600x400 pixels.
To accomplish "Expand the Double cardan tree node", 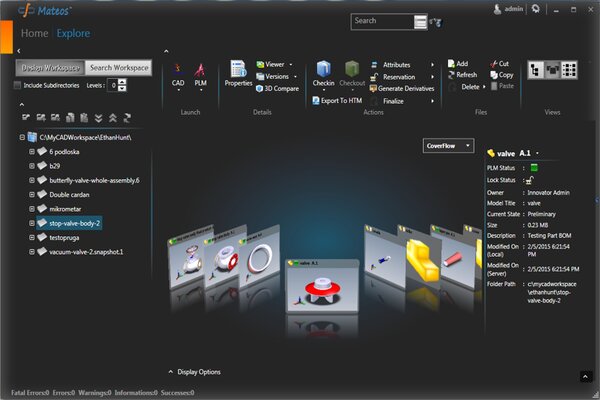I will coord(32,194).
